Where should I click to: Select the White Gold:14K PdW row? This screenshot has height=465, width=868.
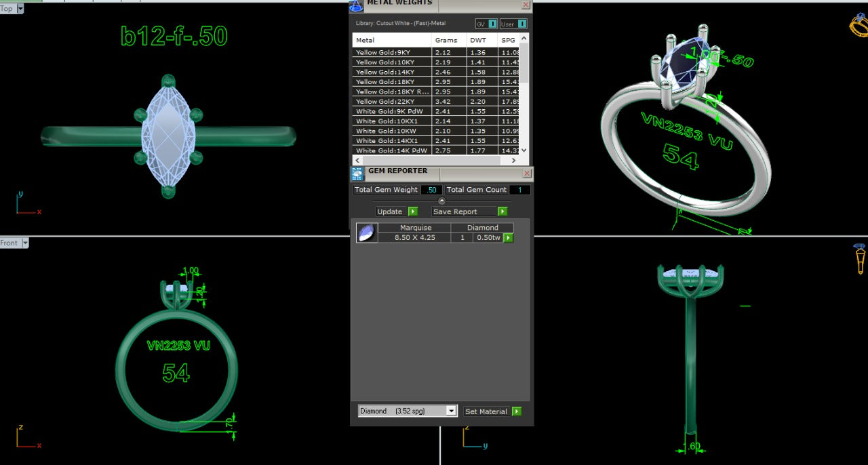coord(435,150)
